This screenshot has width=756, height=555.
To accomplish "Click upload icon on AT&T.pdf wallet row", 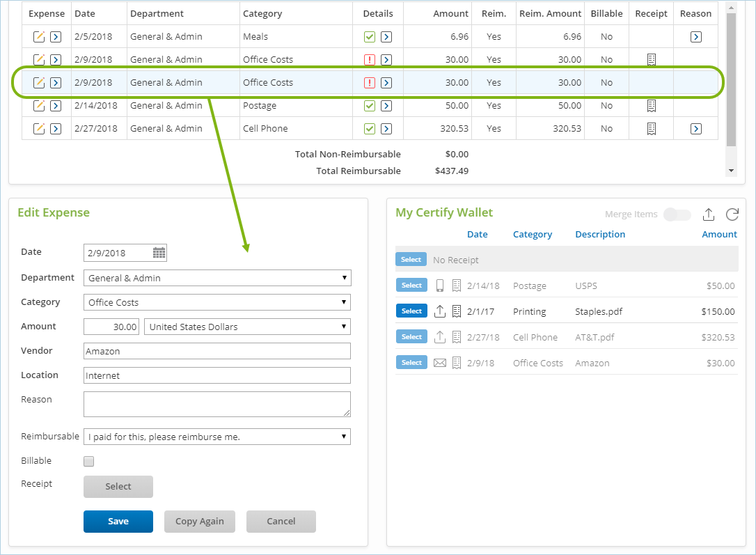I will 440,337.
